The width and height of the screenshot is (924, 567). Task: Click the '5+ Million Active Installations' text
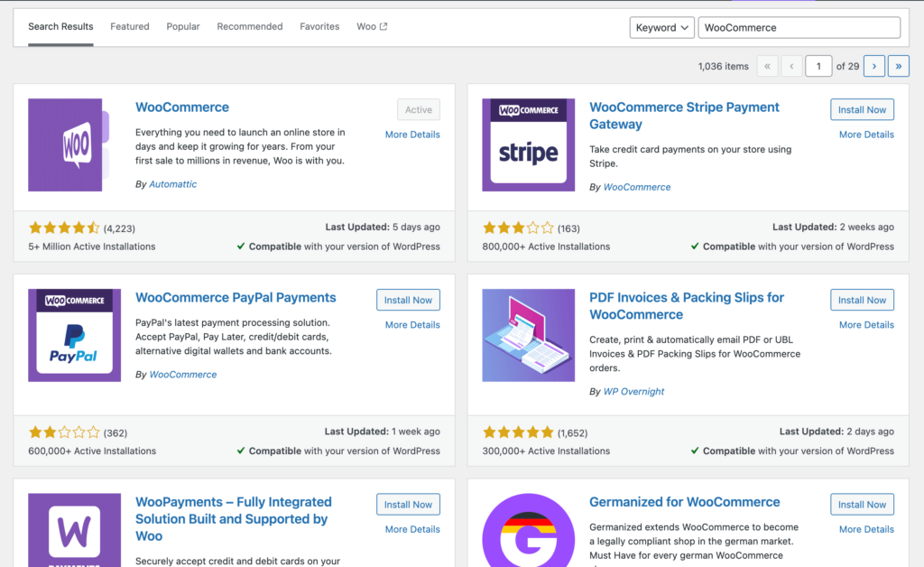click(x=92, y=246)
